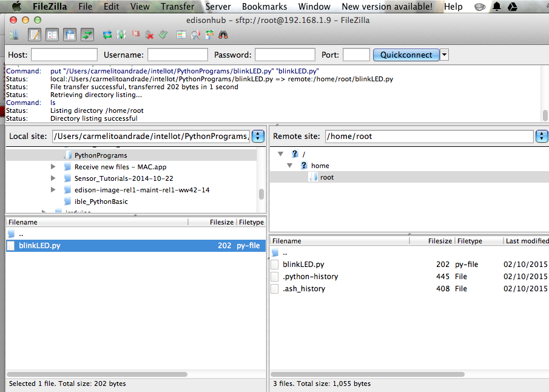Expand the Sensor_Tutorials-2014-10-22 folder
The height and width of the screenshot is (392, 549).
point(53,178)
